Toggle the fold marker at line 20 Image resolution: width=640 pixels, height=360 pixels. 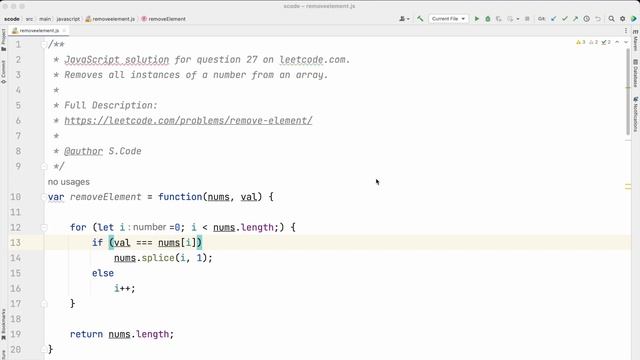tap(44, 349)
